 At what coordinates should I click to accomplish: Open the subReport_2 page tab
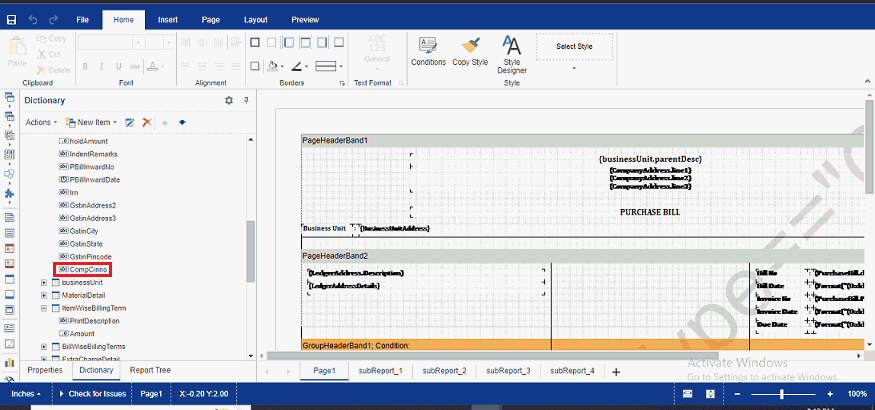coord(444,371)
